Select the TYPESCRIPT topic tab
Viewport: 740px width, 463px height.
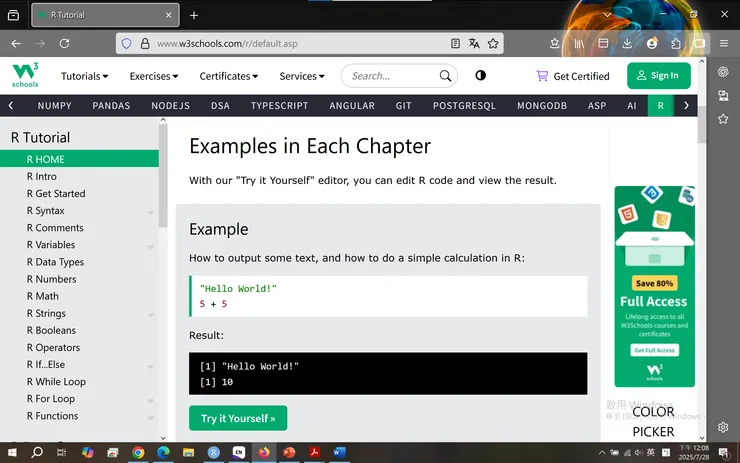tap(279, 106)
